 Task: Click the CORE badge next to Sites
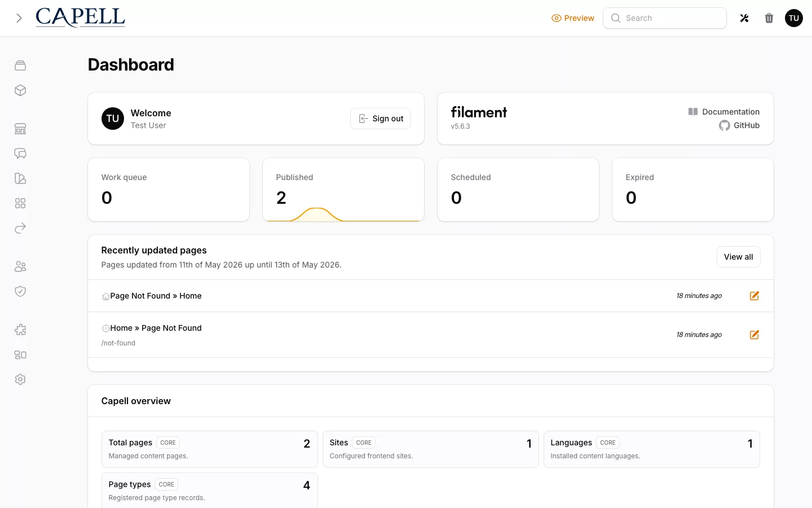click(x=364, y=443)
